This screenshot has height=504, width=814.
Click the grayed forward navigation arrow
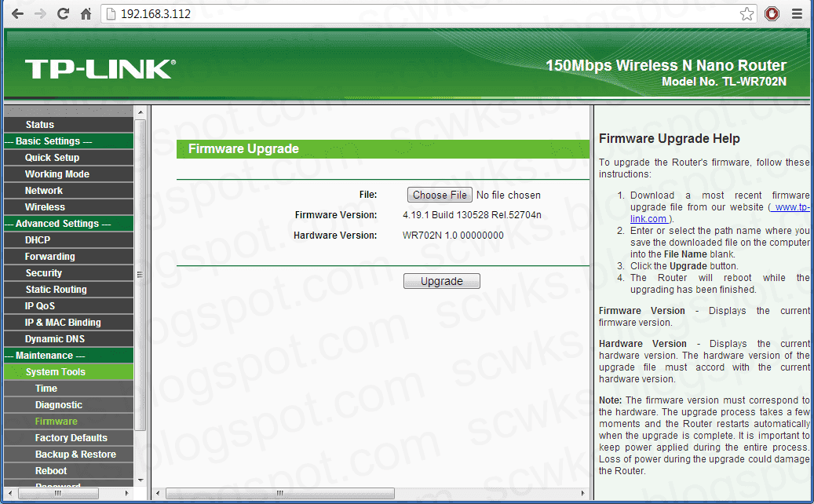39,13
